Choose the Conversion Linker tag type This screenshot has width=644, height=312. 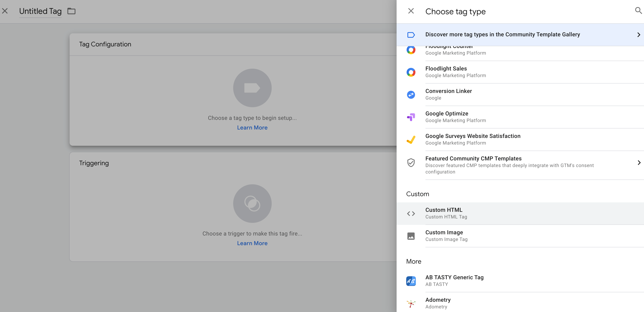(x=520, y=95)
